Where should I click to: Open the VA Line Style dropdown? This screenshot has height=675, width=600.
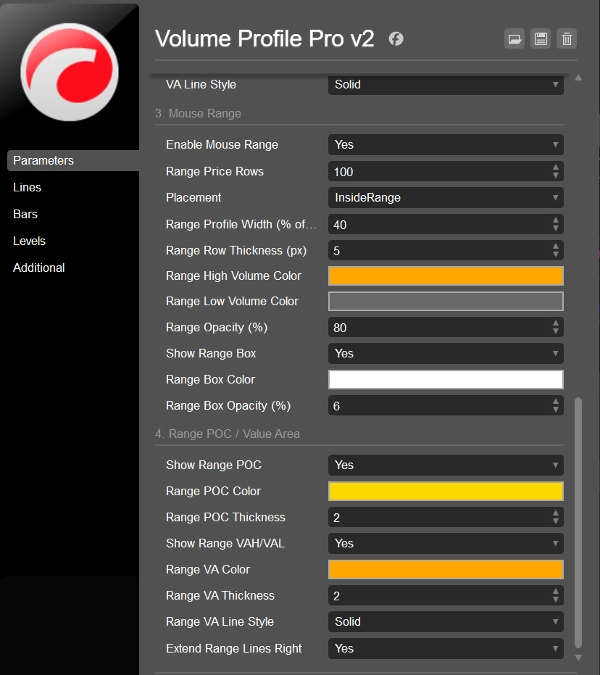point(445,85)
